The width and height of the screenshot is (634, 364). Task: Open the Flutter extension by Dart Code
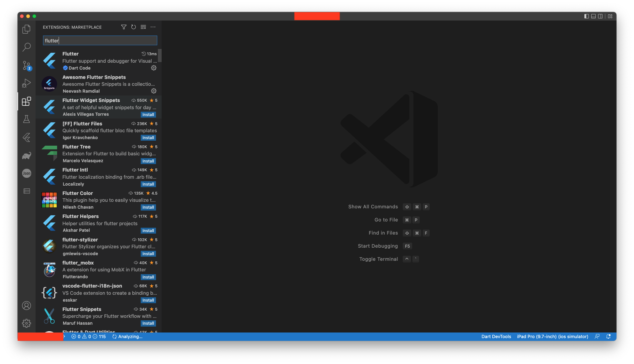98,61
